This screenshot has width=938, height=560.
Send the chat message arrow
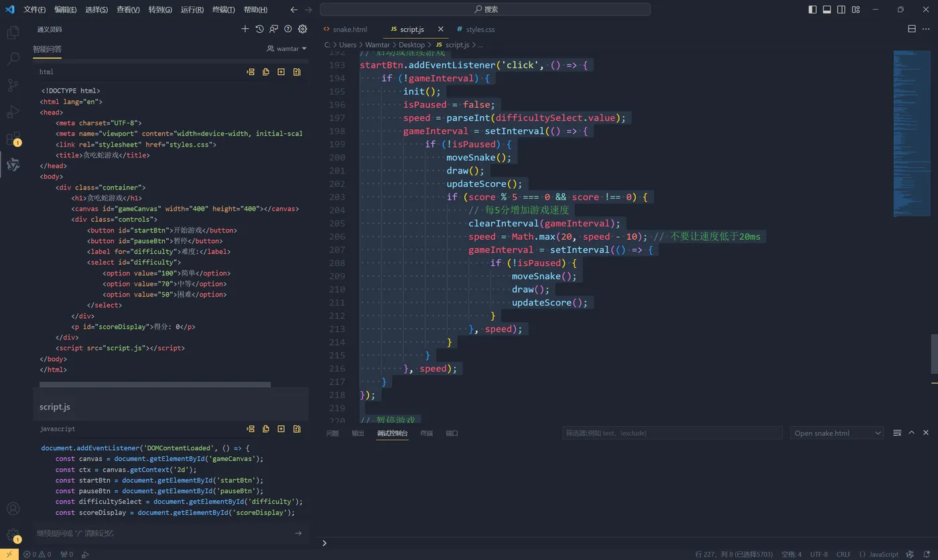[298, 533]
